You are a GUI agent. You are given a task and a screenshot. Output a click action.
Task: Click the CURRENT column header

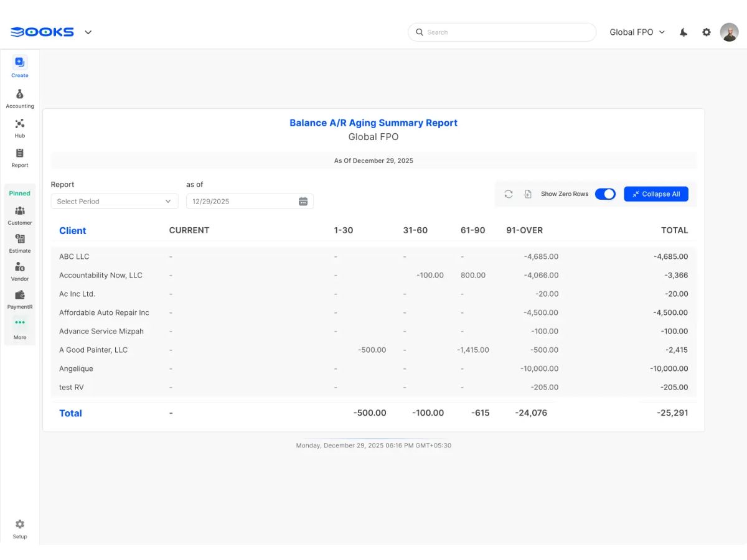tap(189, 230)
